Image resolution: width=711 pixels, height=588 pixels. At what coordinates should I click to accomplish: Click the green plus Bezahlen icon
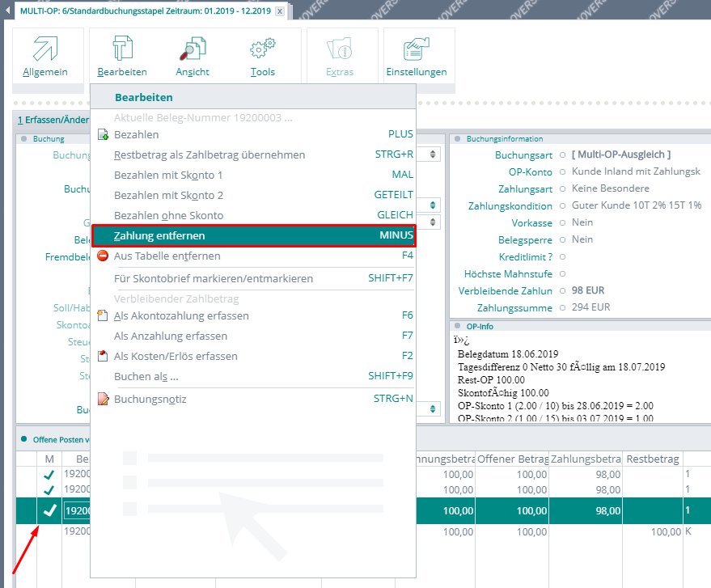tap(103, 134)
